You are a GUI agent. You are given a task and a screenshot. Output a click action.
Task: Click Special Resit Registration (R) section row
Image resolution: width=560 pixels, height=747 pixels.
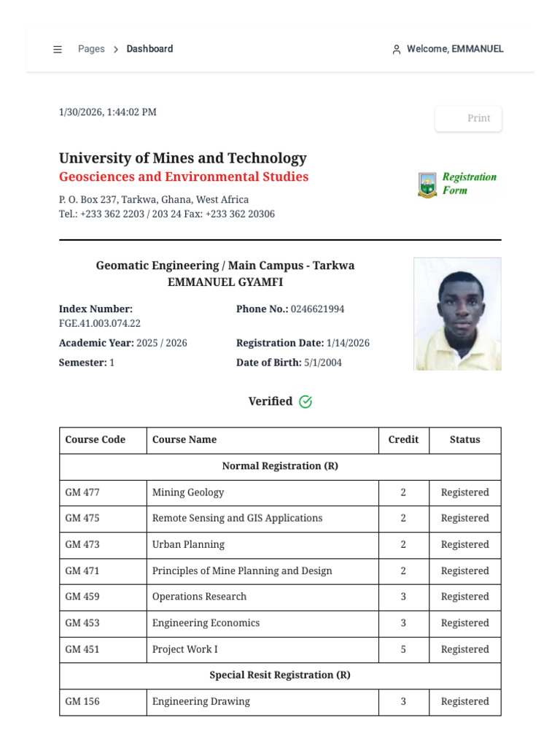click(x=280, y=676)
